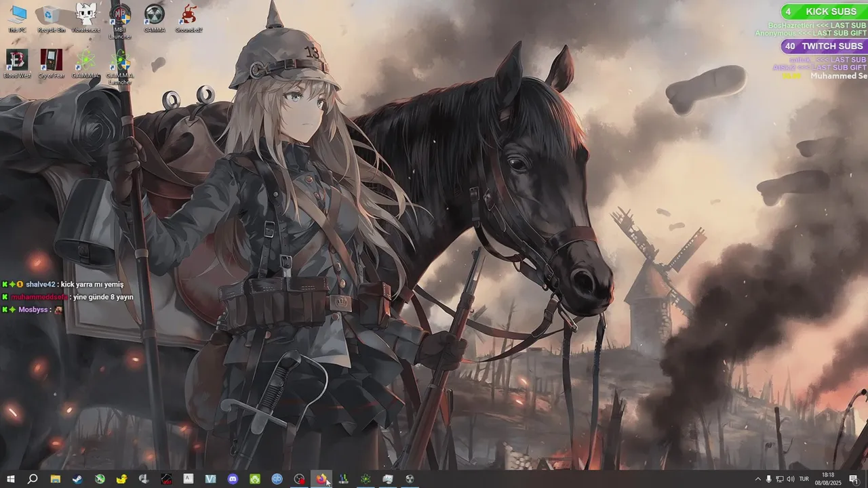This screenshot has height=488, width=868.
Task: Open the computer monitor taskbar app
Action: pyautogui.click(x=387, y=479)
